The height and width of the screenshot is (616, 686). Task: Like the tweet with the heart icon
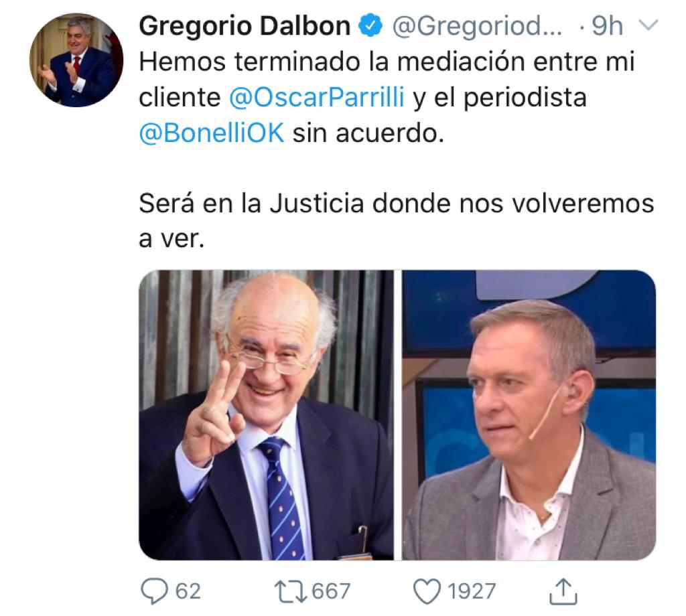(427, 591)
